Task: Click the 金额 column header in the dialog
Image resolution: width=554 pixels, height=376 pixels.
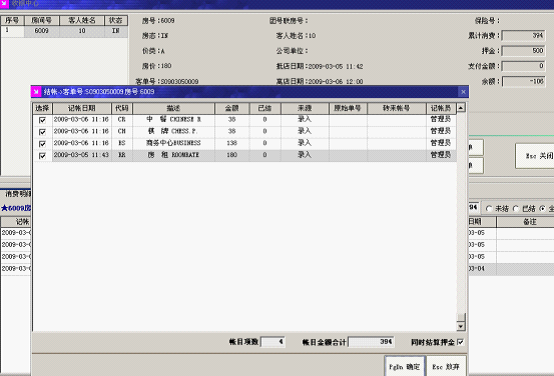Action: pyautogui.click(x=232, y=108)
